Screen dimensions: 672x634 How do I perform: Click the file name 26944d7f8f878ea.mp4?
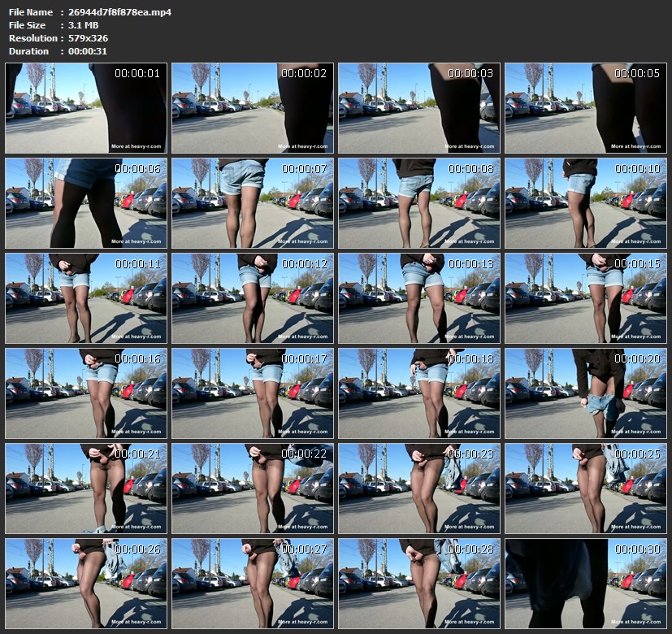(119, 12)
